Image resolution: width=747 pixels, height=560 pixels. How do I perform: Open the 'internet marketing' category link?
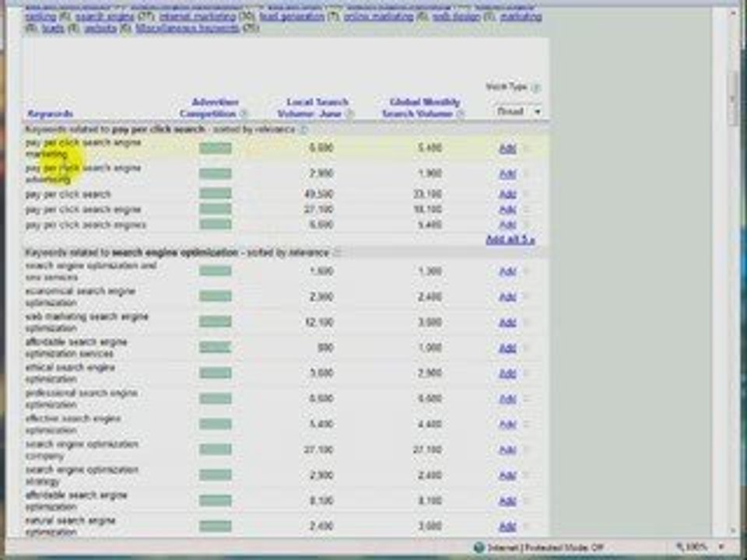pos(197,16)
